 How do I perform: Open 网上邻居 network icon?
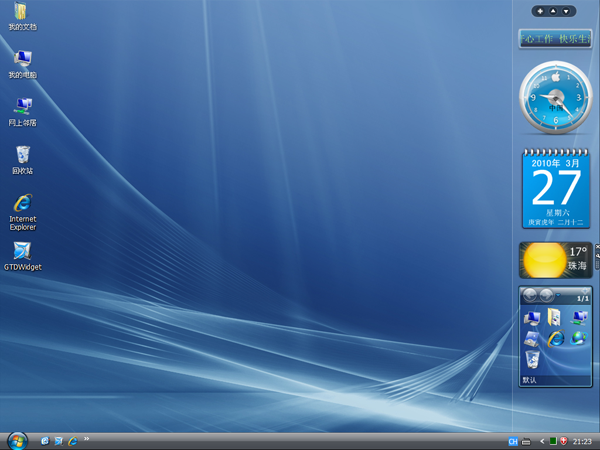coord(22,108)
